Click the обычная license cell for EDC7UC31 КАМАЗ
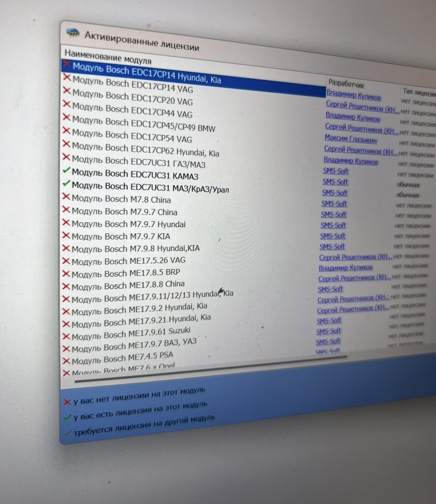The image size is (436, 504). [x=408, y=185]
